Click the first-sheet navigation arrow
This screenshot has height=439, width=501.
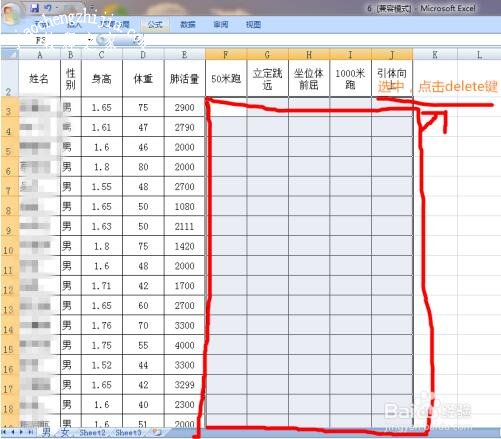tap(5, 432)
